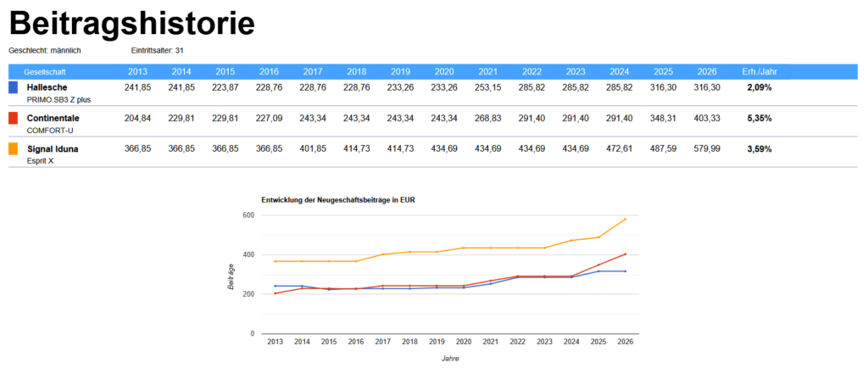Click the Jahre x-axis label below chart
Viewport: 868px width, 368px height.
click(450, 358)
